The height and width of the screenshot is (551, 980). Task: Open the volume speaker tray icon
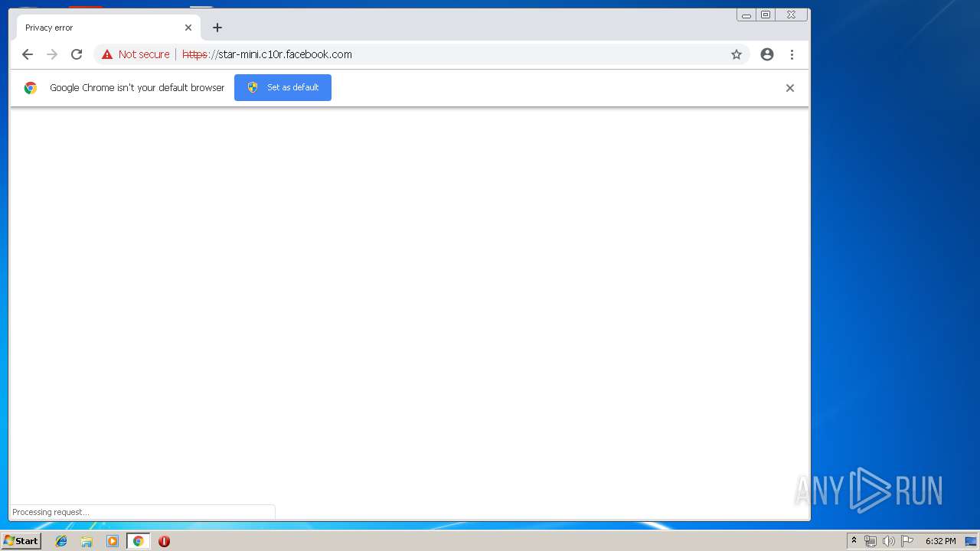click(889, 541)
